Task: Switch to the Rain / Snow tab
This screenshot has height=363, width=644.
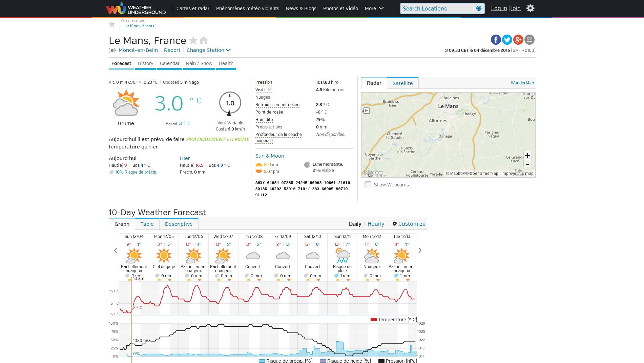Action: [x=199, y=63]
